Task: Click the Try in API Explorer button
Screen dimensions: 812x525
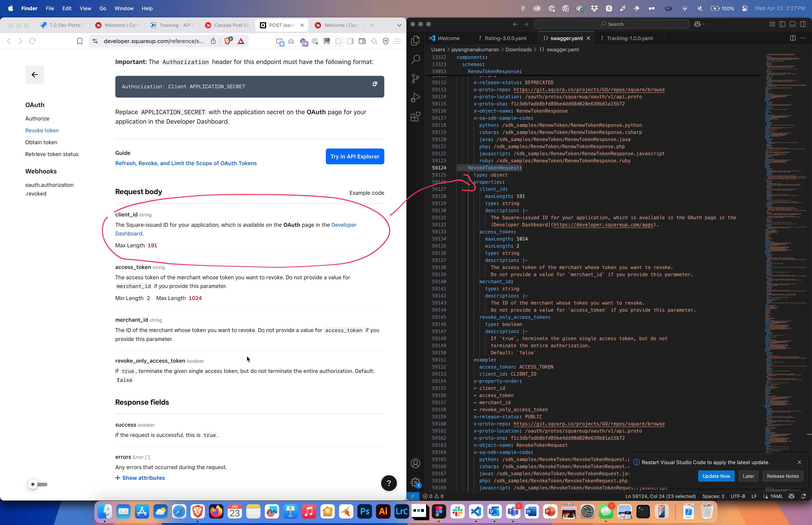Action: pyautogui.click(x=355, y=156)
